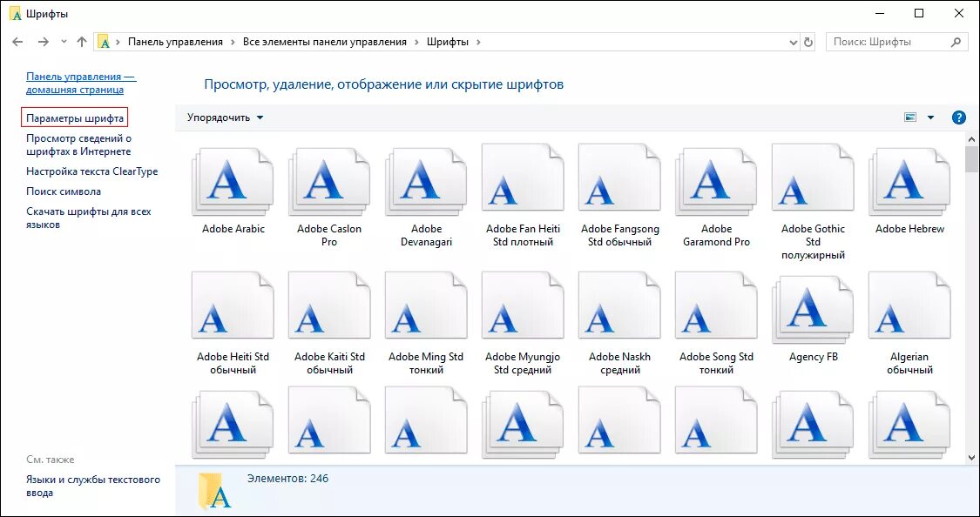Open the view options dropdown arrow

tap(930, 117)
